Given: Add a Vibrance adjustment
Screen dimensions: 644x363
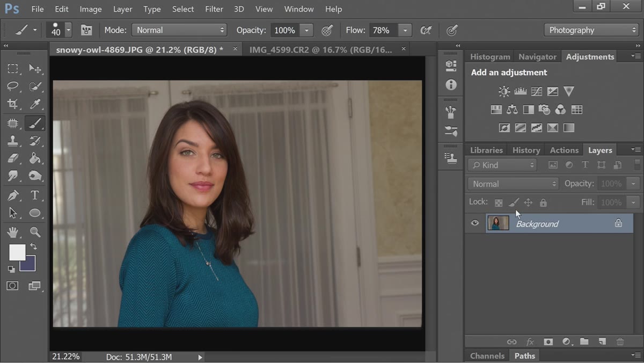Looking at the screenshot, I should [569, 91].
